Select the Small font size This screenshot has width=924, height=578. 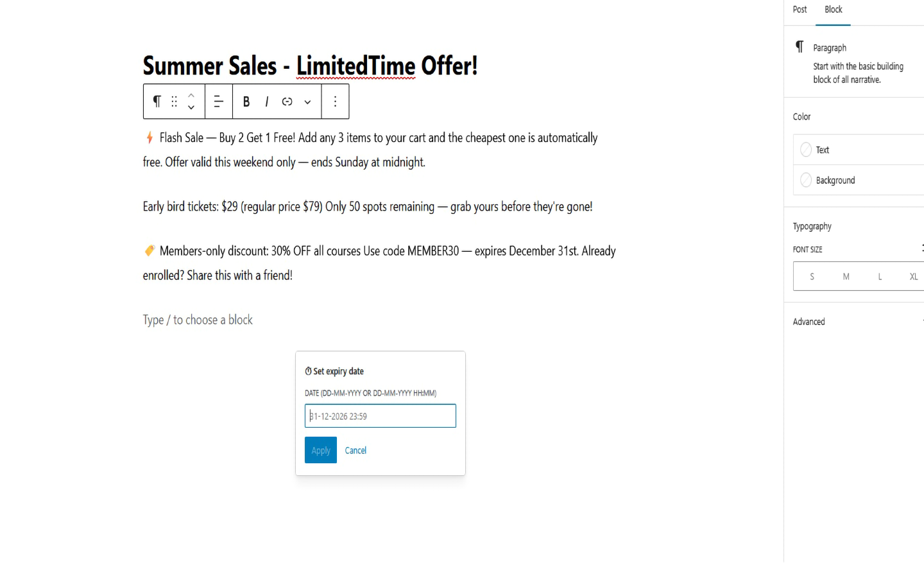[812, 276]
